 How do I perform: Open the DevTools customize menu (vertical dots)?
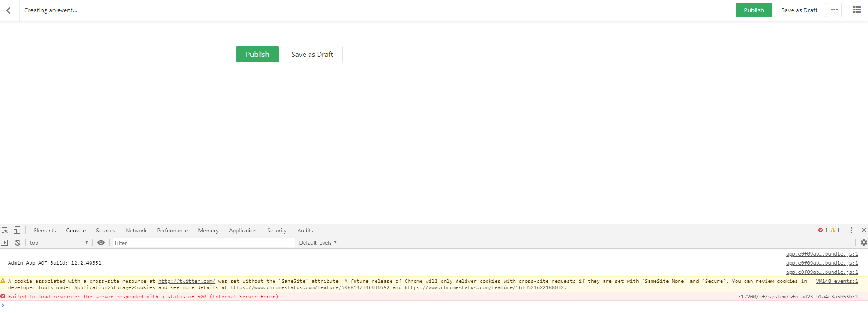click(x=851, y=231)
